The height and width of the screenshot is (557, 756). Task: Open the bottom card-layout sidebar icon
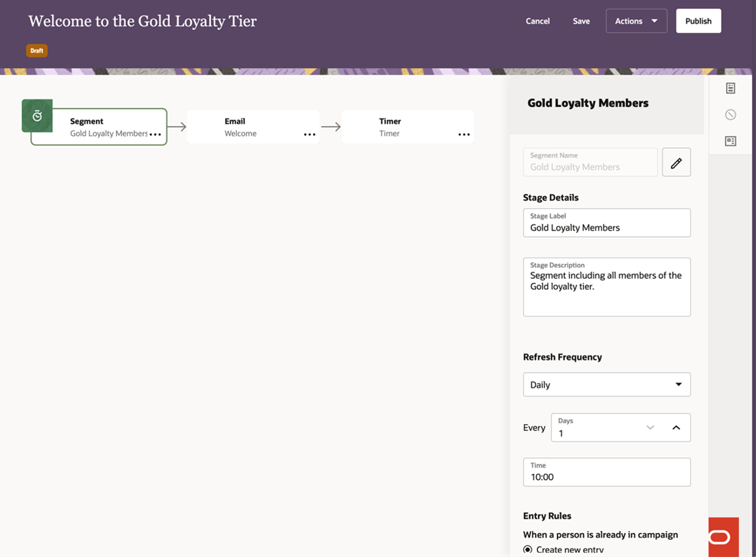click(x=731, y=141)
